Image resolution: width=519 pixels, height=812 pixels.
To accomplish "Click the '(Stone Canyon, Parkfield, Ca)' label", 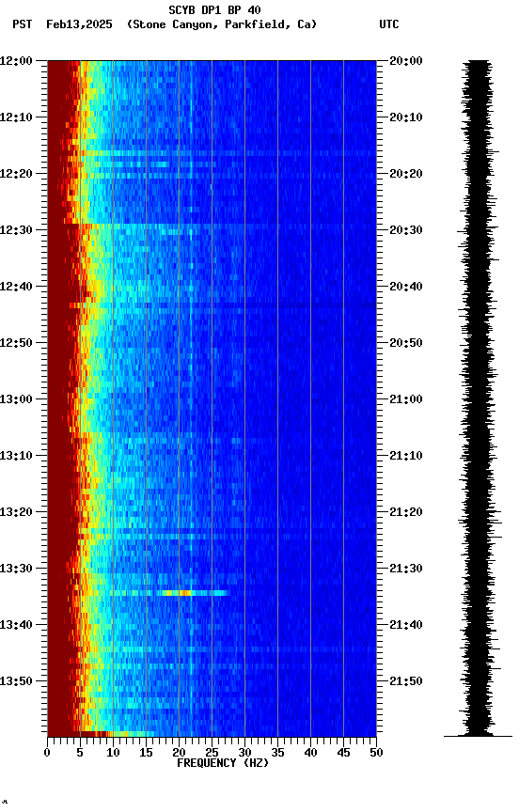I will tap(222, 24).
